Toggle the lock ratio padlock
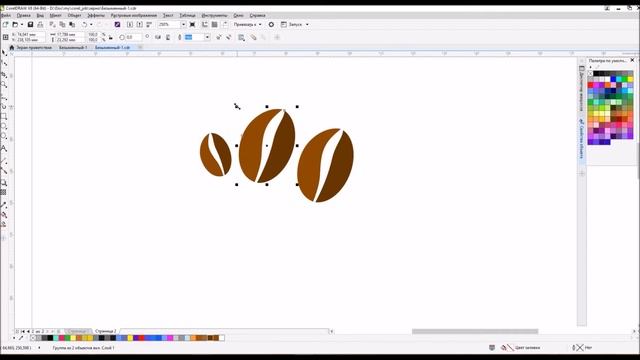640x360 pixels. (x=111, y=37)
